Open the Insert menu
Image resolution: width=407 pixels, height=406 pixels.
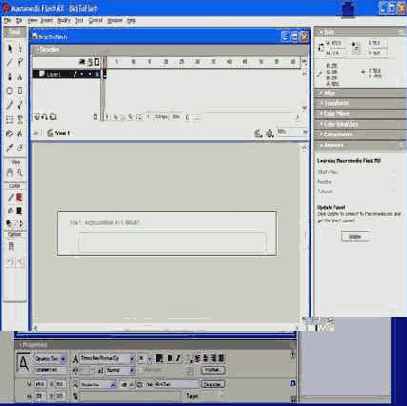pyautogui.click(x=46, y=21)
